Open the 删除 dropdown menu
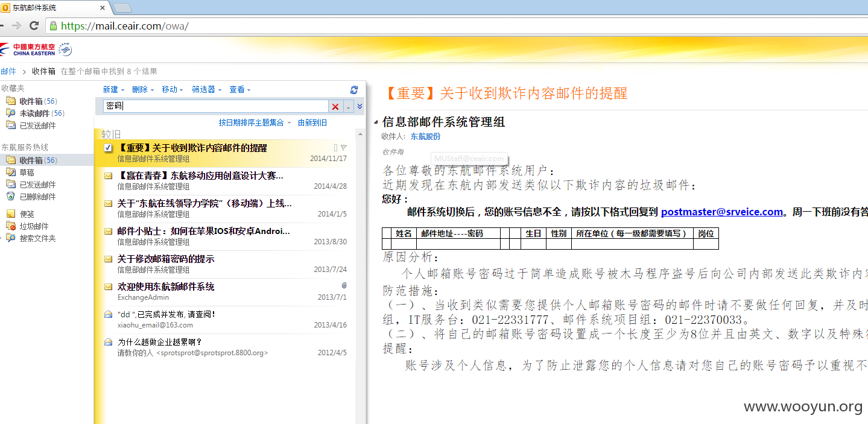Viewport: 868px width, 424px height. click(x=143, y=89)
